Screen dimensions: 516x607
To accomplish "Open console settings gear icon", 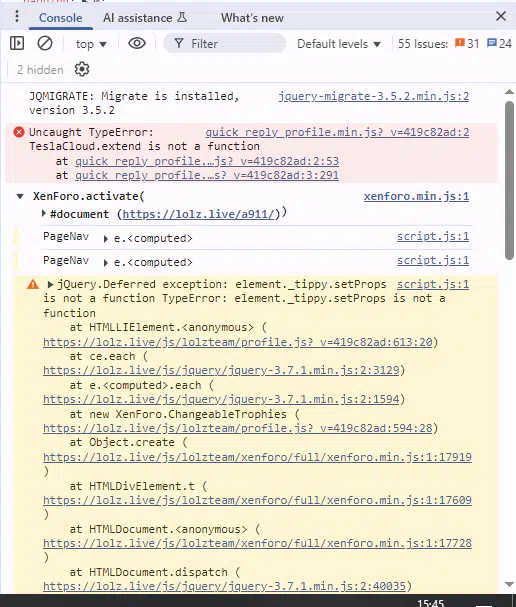I will [82, 70].
